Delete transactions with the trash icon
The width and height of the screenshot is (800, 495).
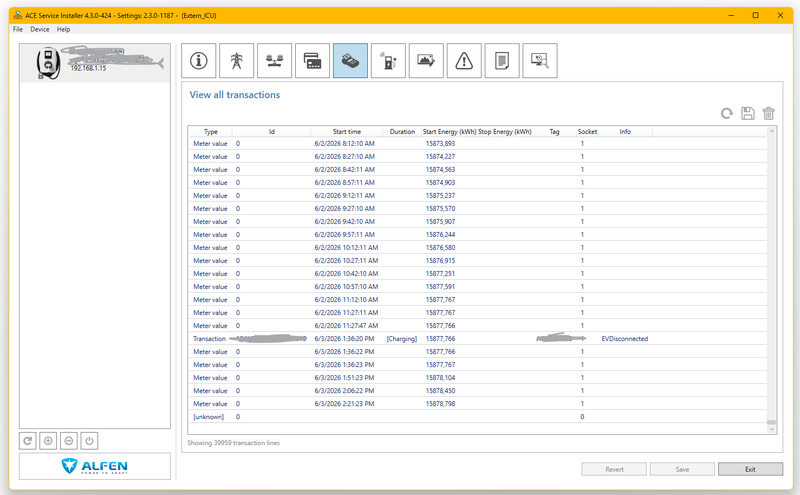[x=768, y=113]
